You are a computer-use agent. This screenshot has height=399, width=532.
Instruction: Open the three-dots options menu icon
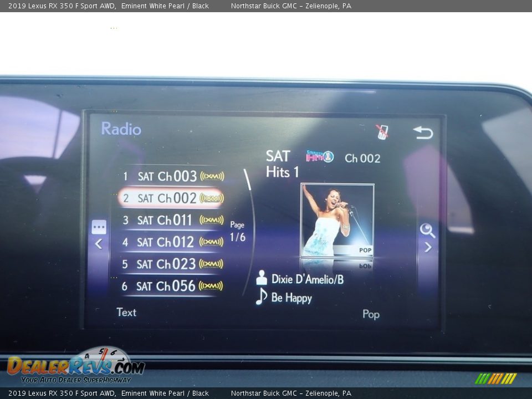tap(99, 227)
